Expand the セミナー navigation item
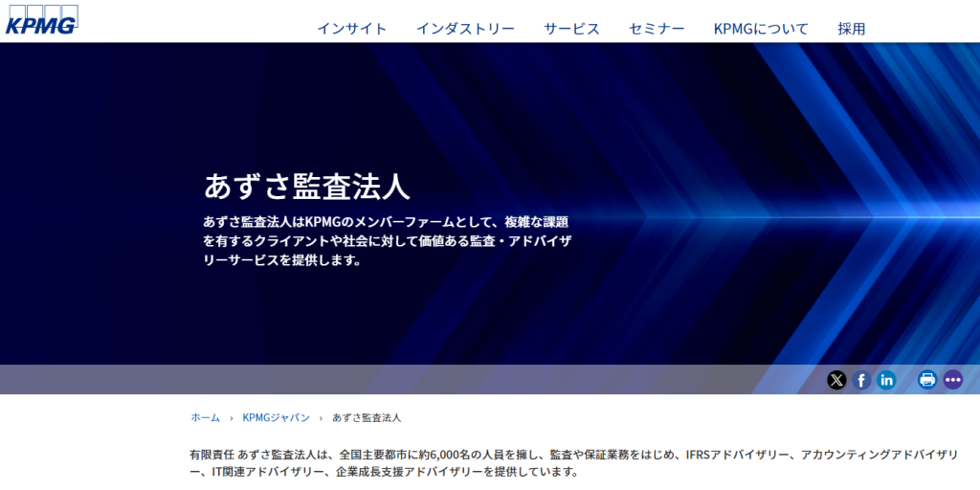This screenshot has width=980, height=490. click(x=657, y=29)
